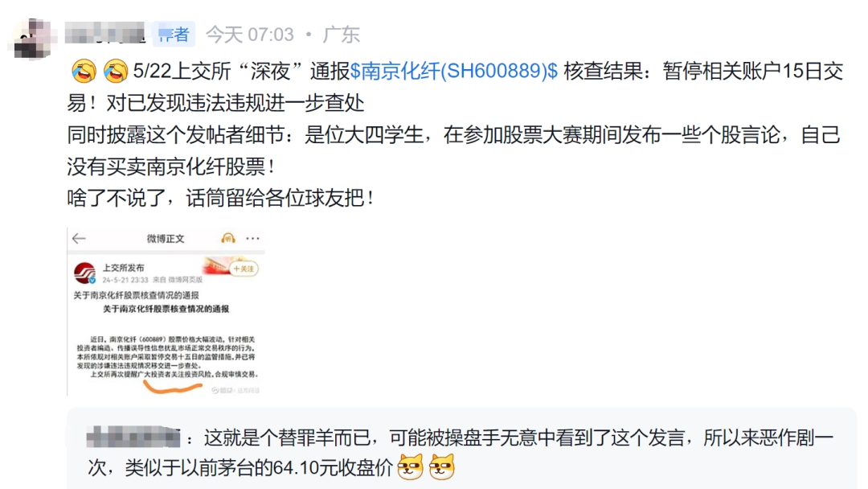Click the 上交所发布 account name

click(x=124, y=268)
